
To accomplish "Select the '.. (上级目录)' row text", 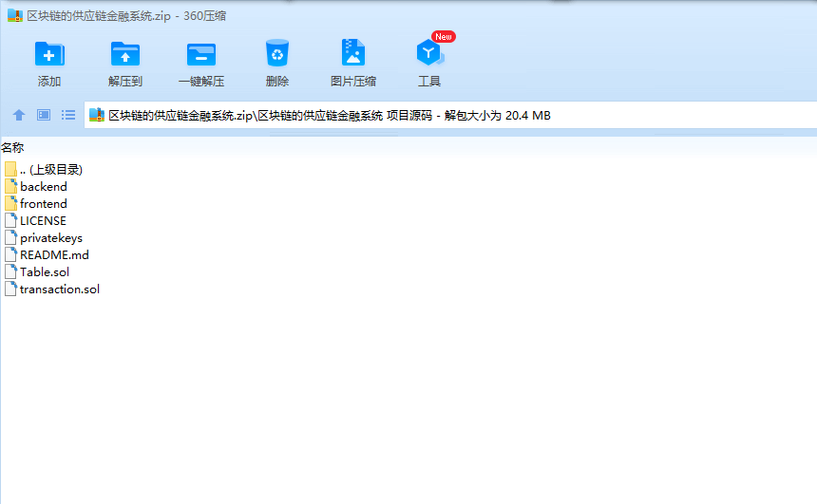I will pyautogui.click(x=51, y=170).
